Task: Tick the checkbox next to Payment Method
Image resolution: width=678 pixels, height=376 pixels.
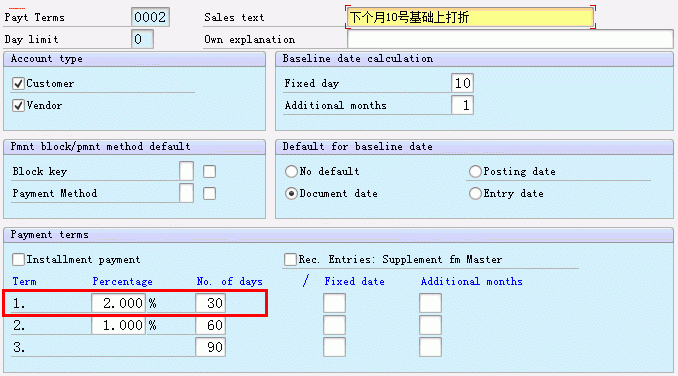Action: pyautogui.click(x=209, y=194)
